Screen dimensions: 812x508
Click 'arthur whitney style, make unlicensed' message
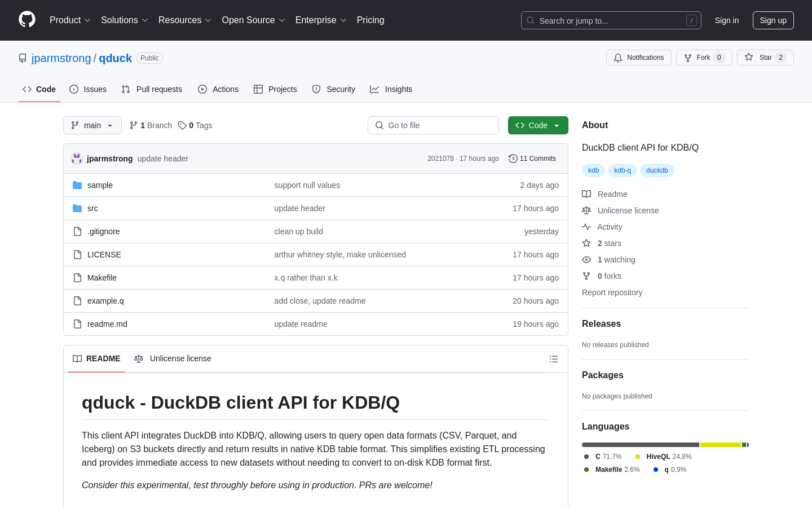(x=340, y=255)
